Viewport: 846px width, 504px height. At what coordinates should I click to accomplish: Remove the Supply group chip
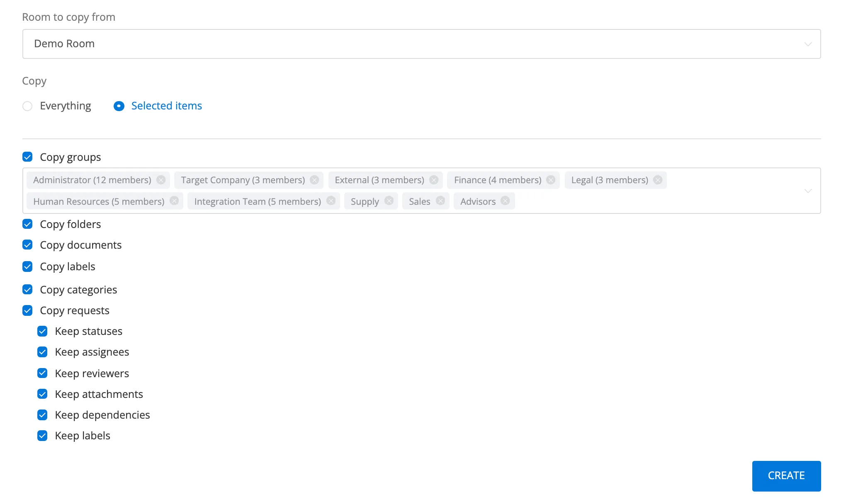(x=389, y=201)
